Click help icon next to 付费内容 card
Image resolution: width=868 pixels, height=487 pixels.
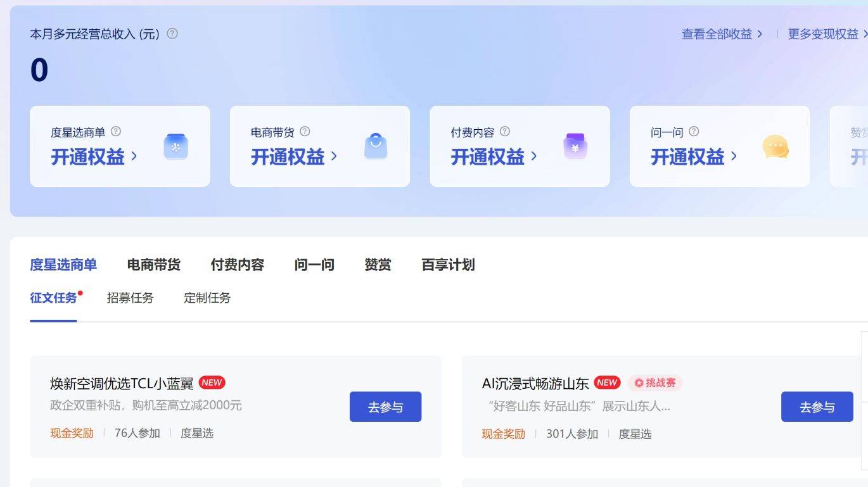point(505,132)
